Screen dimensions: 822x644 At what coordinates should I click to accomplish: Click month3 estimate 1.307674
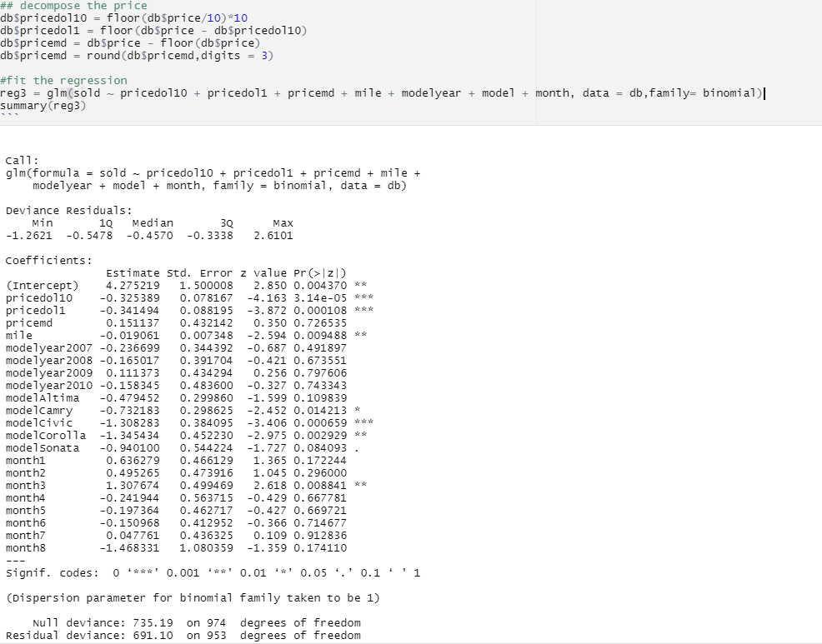[133, 486]
